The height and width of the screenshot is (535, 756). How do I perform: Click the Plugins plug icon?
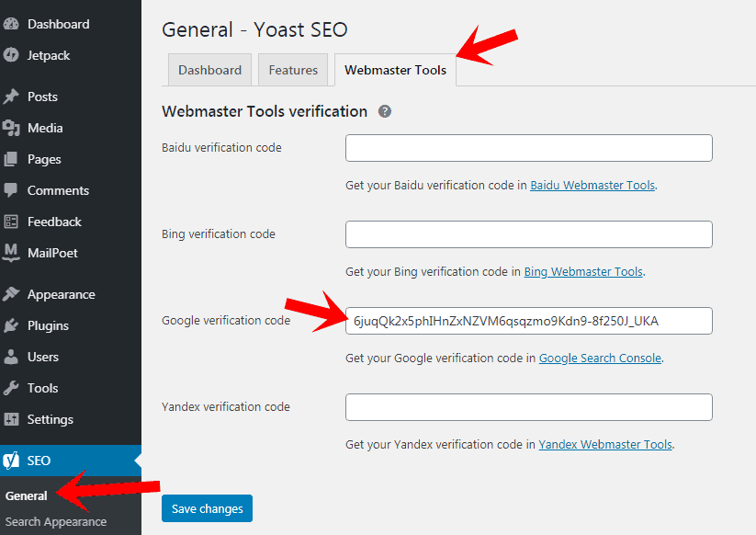point(12,325)
